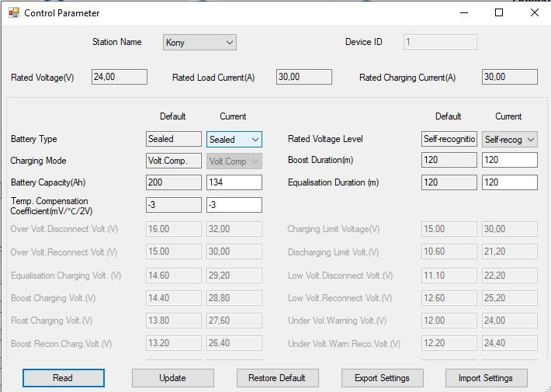Click the Rated Charging Current field
The height and width of the screenshot is (392, 551).
click(x=510, y=77)
